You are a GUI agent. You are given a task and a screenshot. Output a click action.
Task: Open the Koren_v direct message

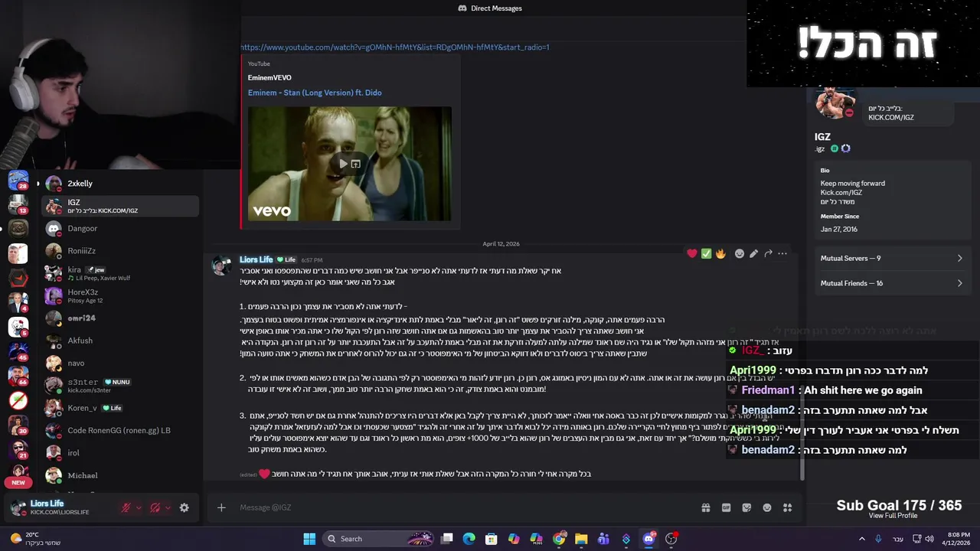[119, 408]
